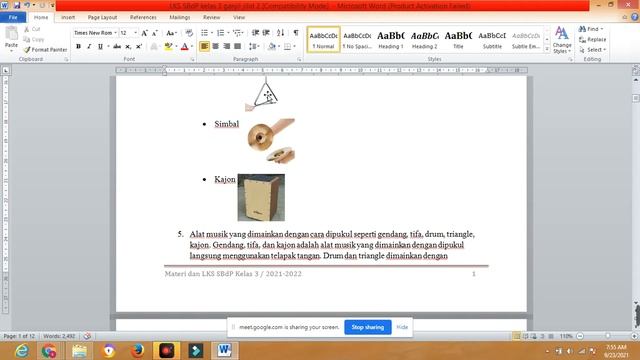The height and width of the screenshot is (360, 640).
Task: Apply the Heading 1 style
Action: pyautogui.click(x=391, y=40)
